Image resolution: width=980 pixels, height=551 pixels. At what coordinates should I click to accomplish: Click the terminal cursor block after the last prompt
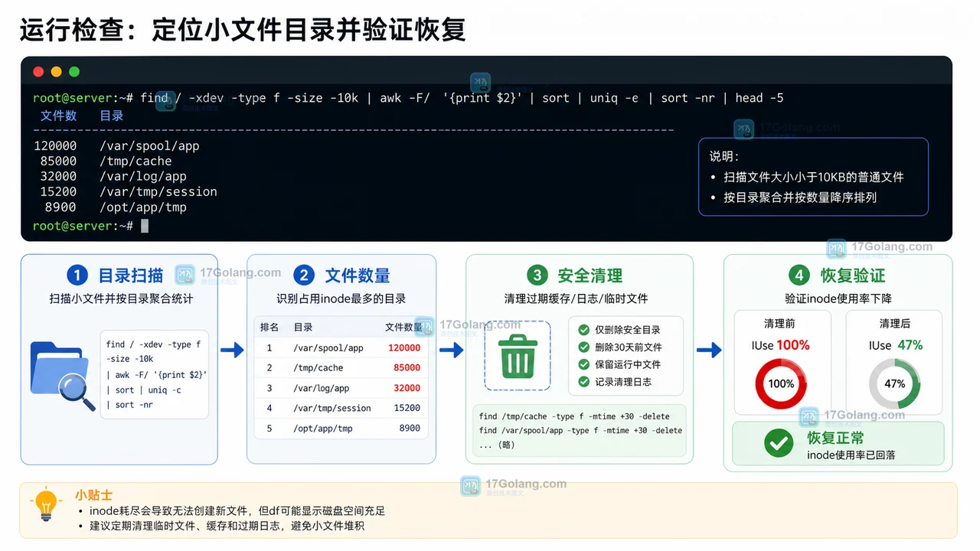[x=145, y=226]
